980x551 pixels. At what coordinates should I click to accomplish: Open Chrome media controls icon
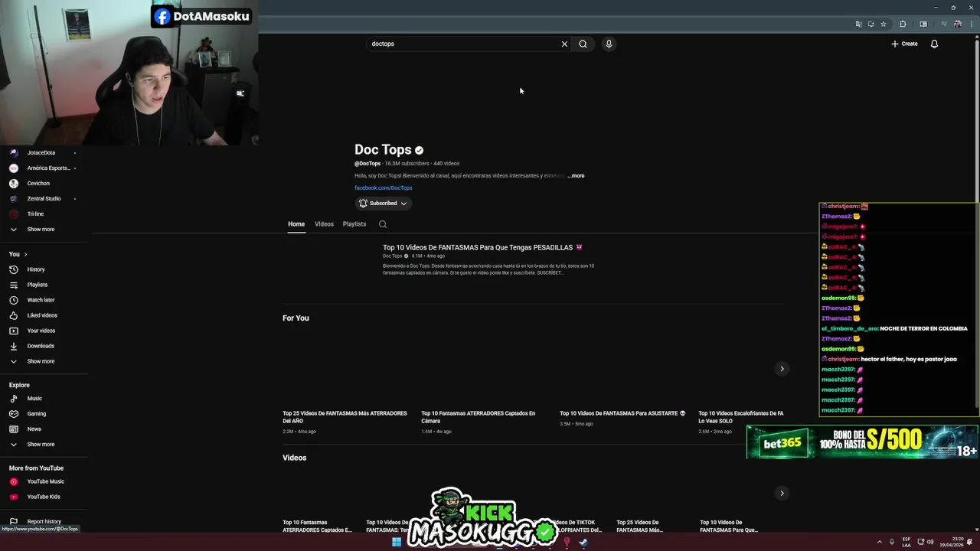943,24
